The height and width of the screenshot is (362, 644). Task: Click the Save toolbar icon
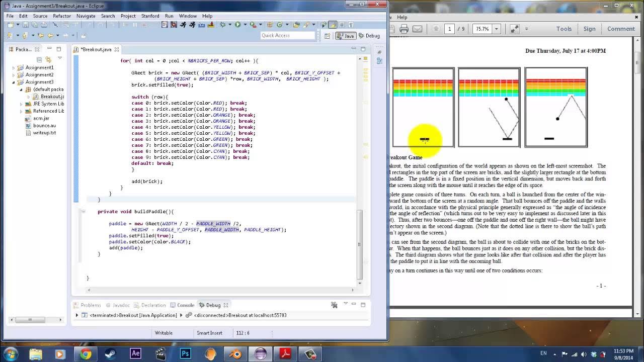coord(26,24)
